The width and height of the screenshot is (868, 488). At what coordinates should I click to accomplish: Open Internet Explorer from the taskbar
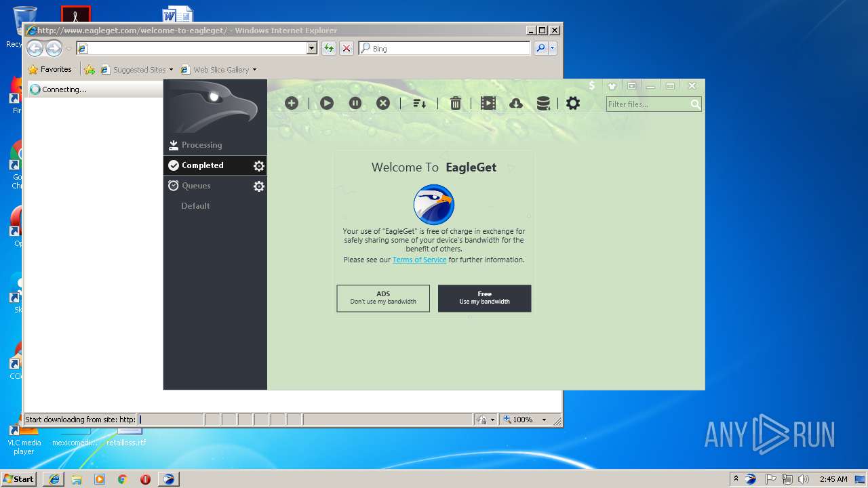[x=54, y=479]
